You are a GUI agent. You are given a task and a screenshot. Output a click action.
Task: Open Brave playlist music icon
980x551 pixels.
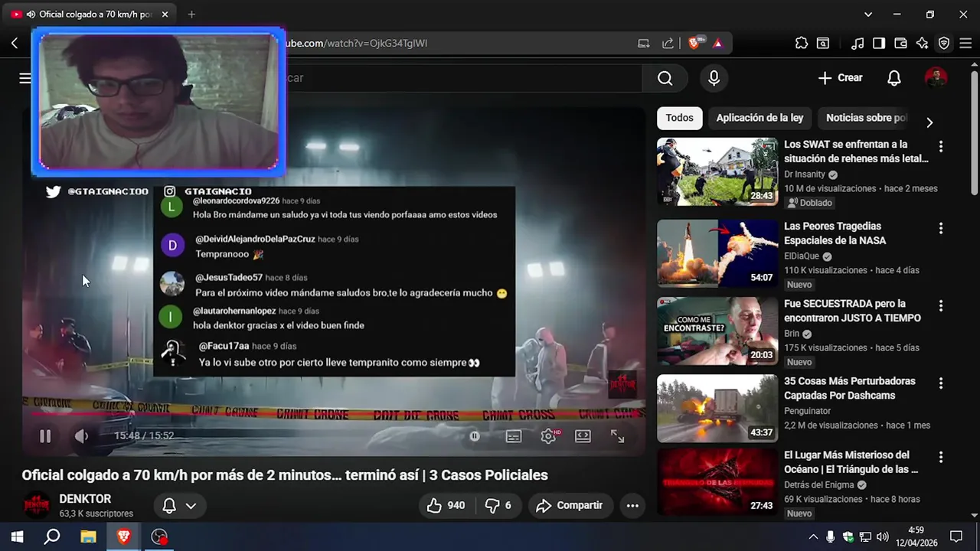(858, 44)
